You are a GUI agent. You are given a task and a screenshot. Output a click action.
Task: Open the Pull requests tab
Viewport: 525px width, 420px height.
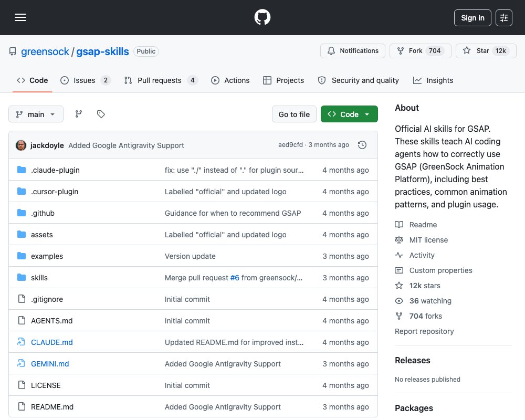(161, 80)
